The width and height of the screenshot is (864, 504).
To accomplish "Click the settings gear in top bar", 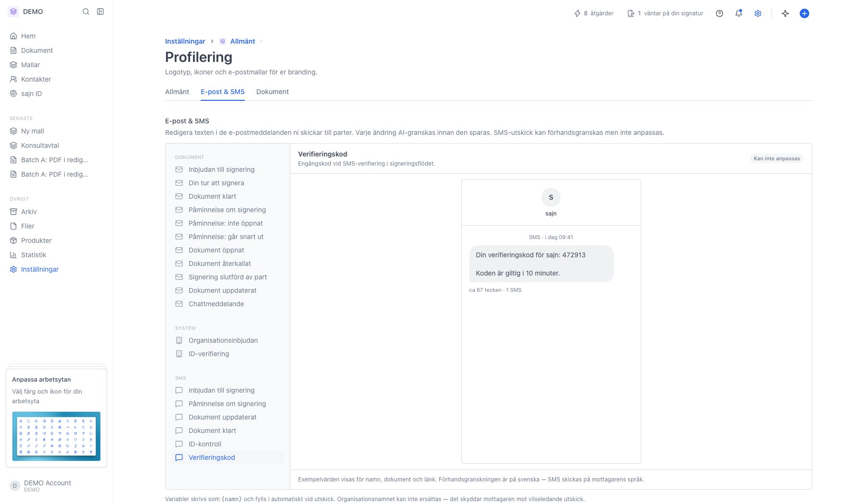I will click(758, 13).
